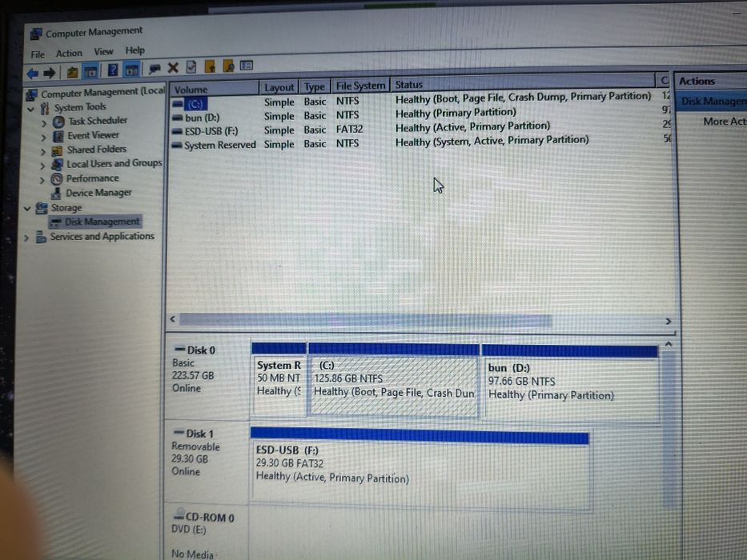Select System Tools tree item label
The width and height of the screenshot is (747, 560).
[x=80, y=107]
